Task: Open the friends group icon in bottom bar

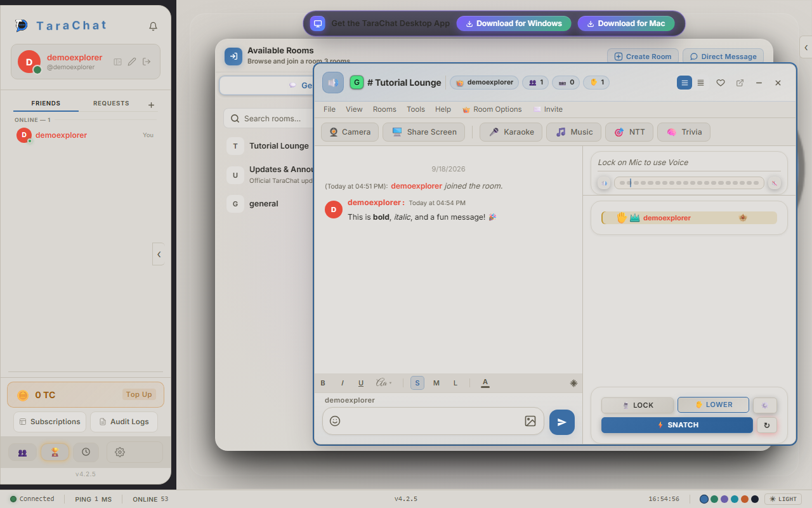Action: tap(22, 452)
